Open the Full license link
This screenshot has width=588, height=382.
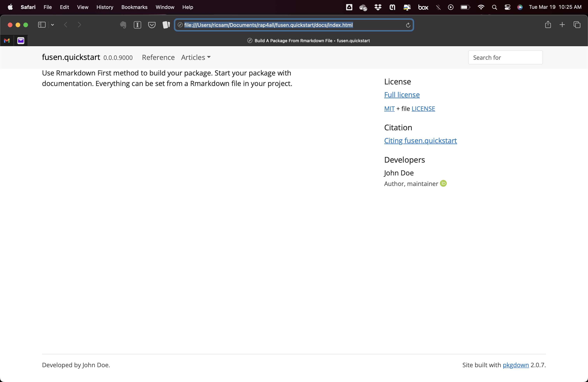point(402,95)
